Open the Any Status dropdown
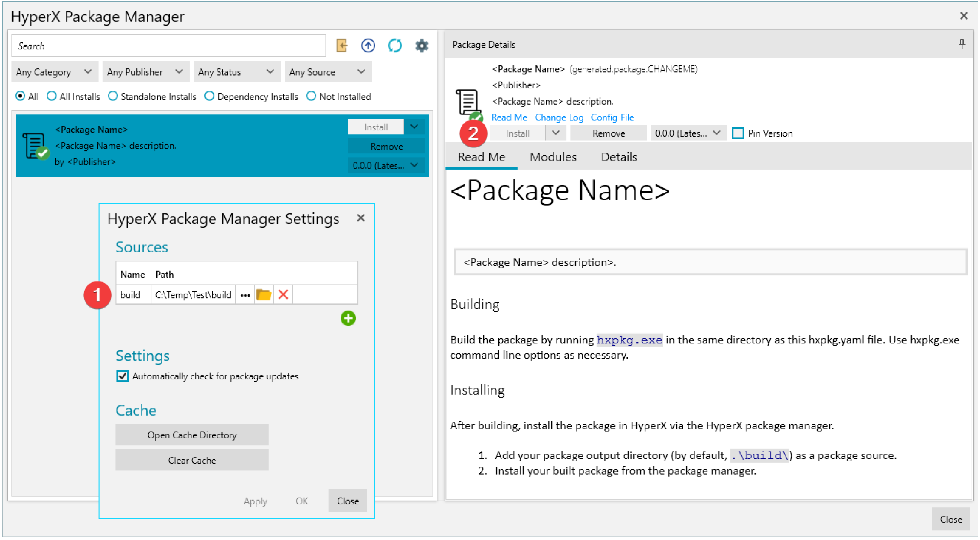980x540 pixels. click(x=237, y=72)
